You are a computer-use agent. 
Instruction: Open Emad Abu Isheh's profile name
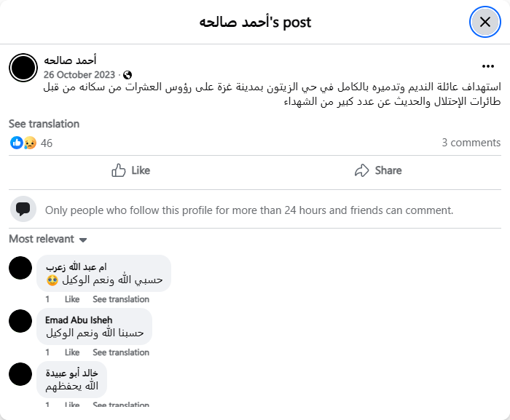pos(79,320)
